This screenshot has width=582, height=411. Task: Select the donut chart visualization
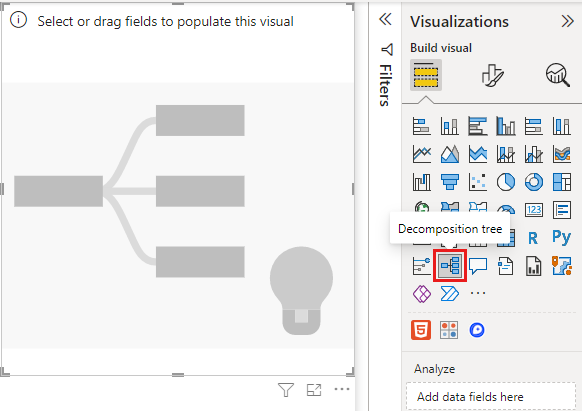[x=534, y=182]
